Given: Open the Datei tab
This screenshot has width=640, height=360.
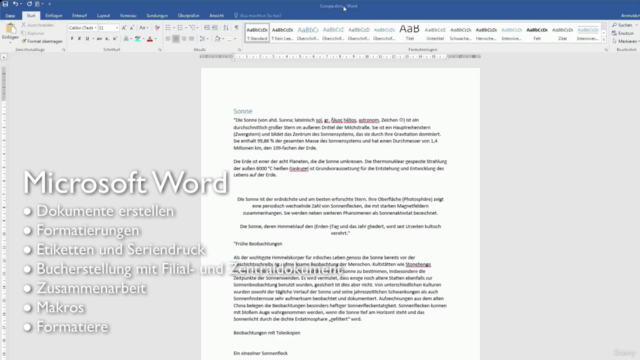Looking at the screenshot, I should (10, 16).
